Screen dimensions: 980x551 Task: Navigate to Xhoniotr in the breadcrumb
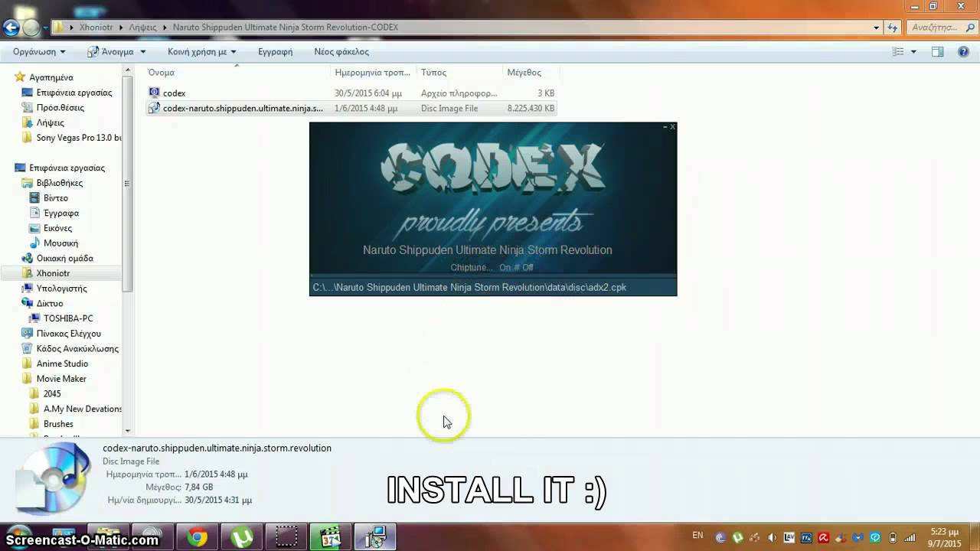tap(97, 28)
